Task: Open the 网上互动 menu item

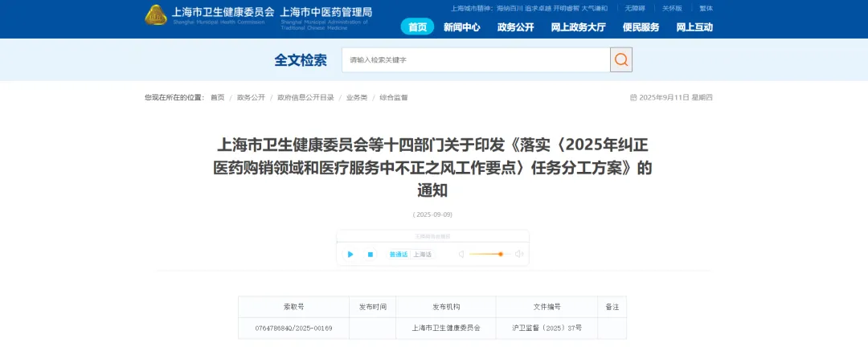Action: pos(694,27)
